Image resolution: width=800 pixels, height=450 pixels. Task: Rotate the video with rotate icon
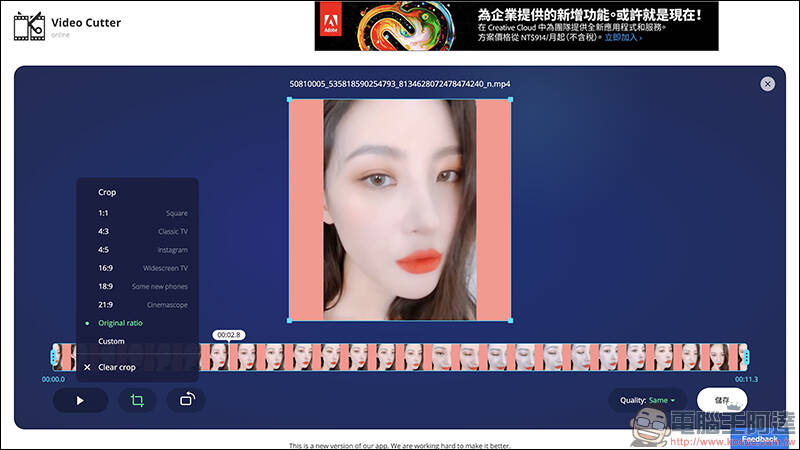[x=187, y=399]
